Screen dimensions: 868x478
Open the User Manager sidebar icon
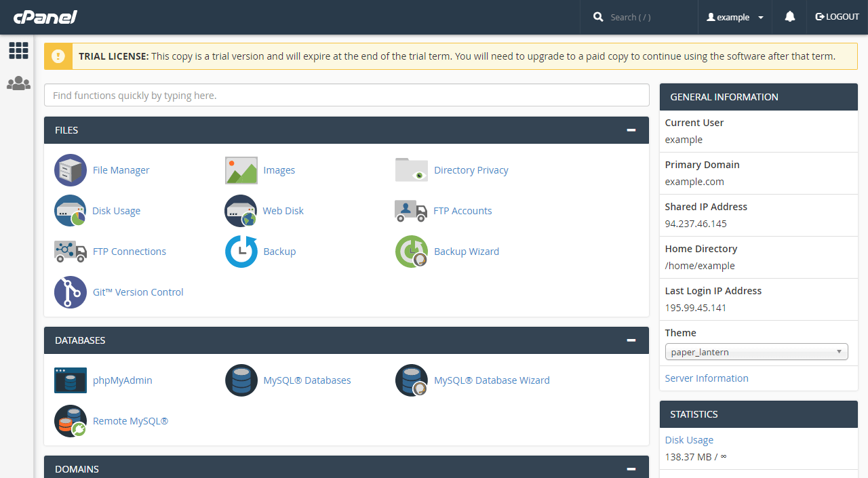tap(18, 83)
